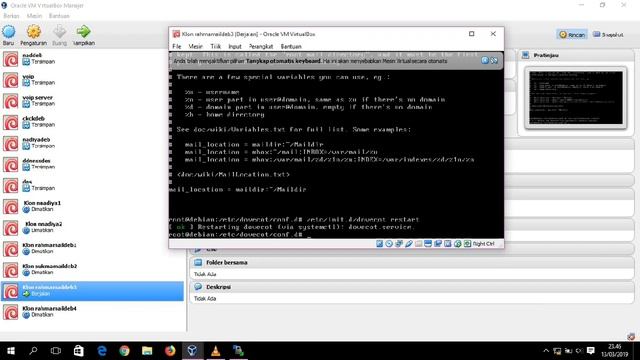This screenshot has height=360, width=640.
Task: Select the voip server virtual machine
Action: pyautogui.click(x=93, y=101)
